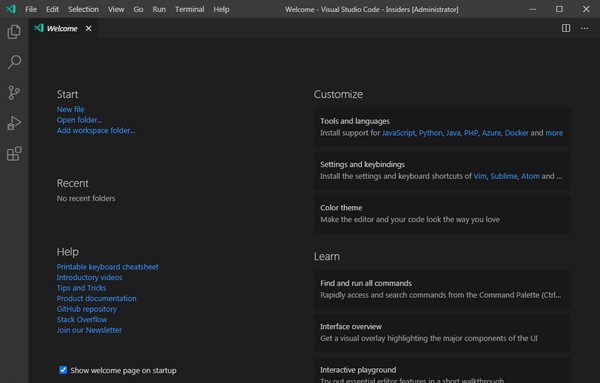Maximize the VS Code window
This screenshot has width=600, height=383.
pos(559,9)
